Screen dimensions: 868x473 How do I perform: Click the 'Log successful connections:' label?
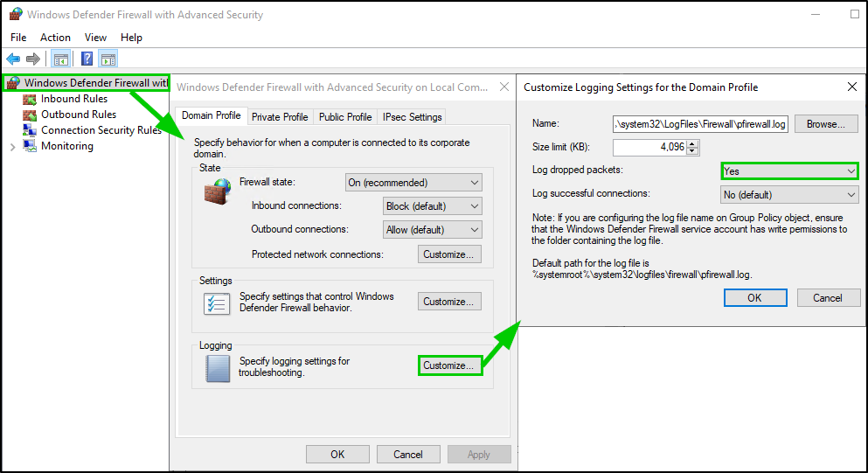[591, 193]
